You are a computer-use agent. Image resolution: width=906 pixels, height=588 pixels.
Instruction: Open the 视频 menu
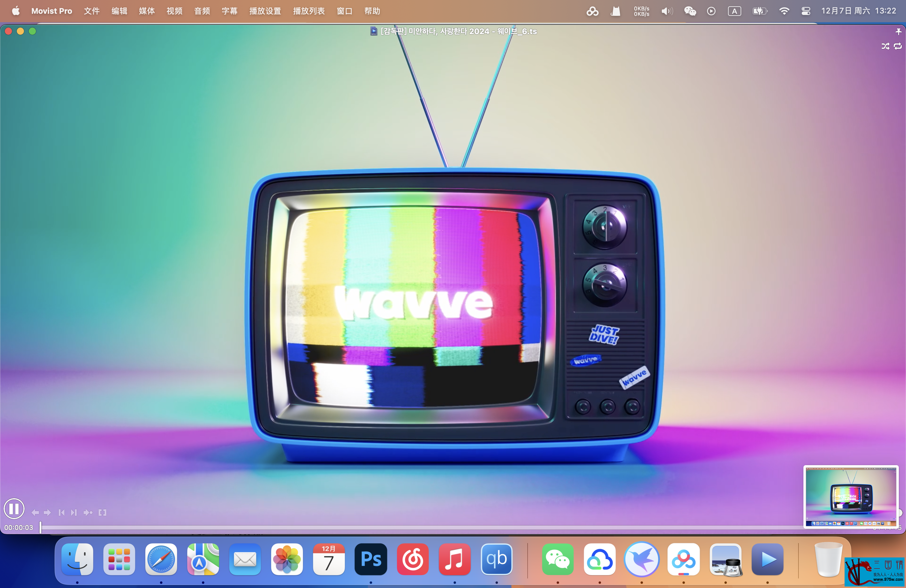pos(174,11)
